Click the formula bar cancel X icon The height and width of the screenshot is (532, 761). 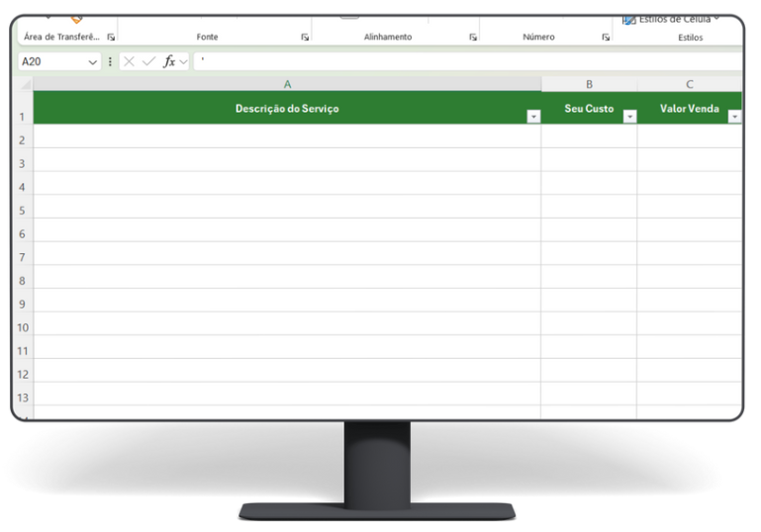130,61
